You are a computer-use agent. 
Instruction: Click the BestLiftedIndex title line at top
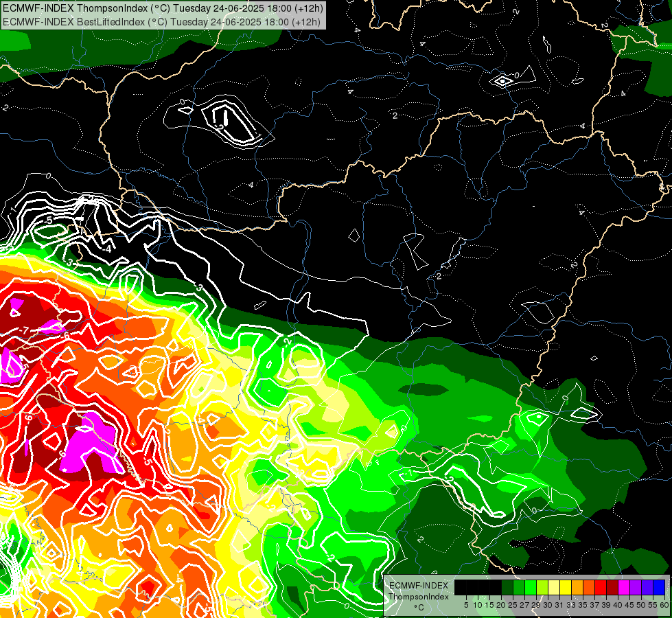coord(161,22)
